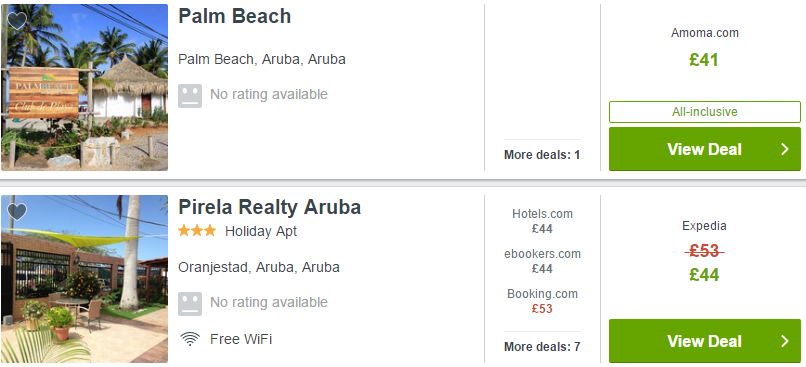Image resolution: width=806 pixels, height=367 pixels.
Task: Open Pirela Realty Aruba hotel title
Action: [269, 207]
